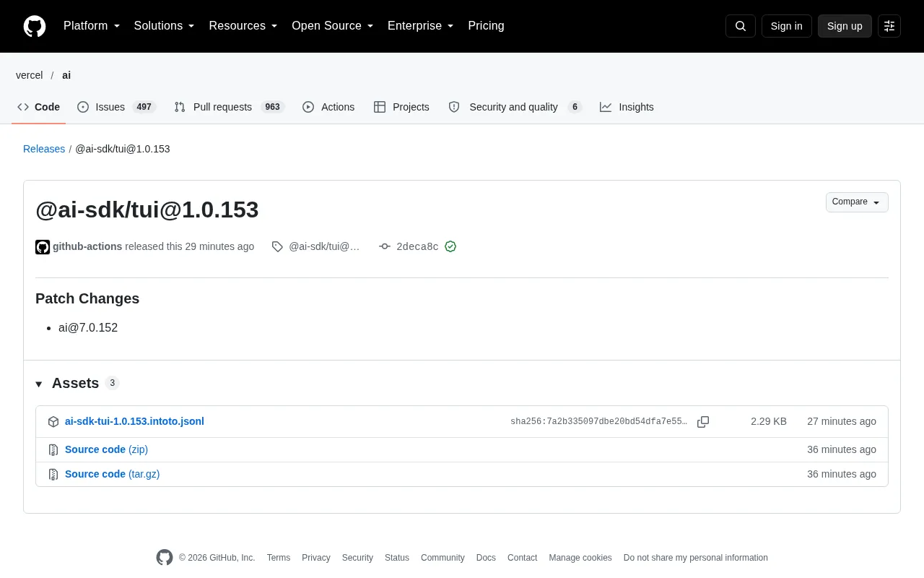The height and width of the screenshot is (578, 924).
Task: Open Security and quality tab
Action: [515, 107]
